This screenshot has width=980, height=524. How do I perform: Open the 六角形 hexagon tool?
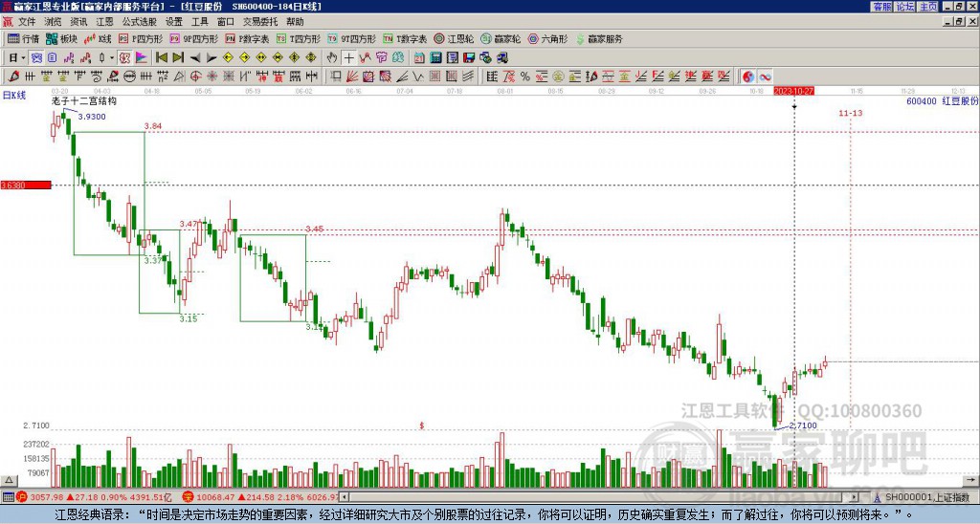coord(548,38)
